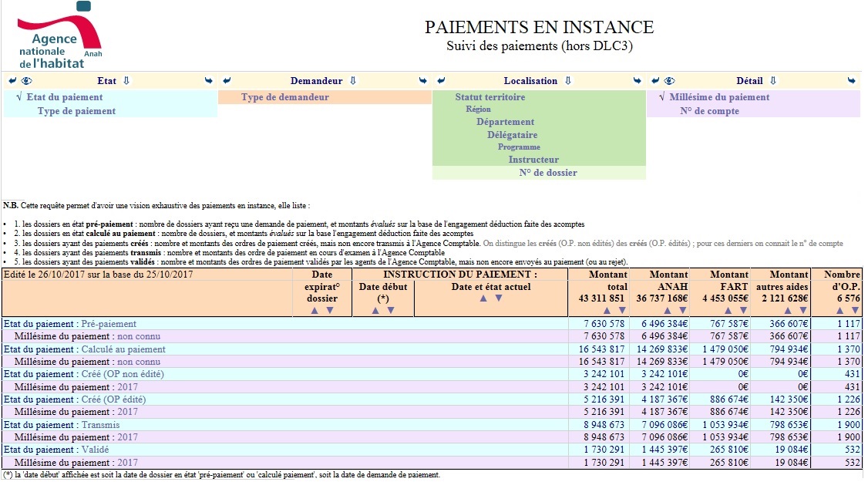Viewport: 868px width, 482px height.
Task: Sort Montant total descending
Action: (x=622, y=311)
